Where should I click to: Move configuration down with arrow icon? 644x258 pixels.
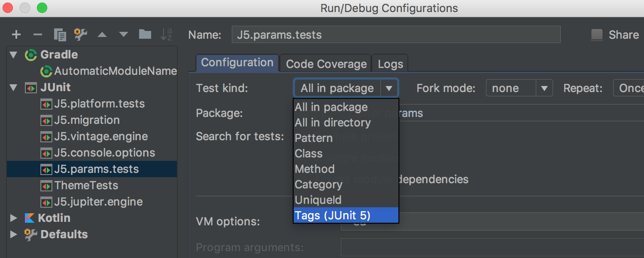(124, 35)
